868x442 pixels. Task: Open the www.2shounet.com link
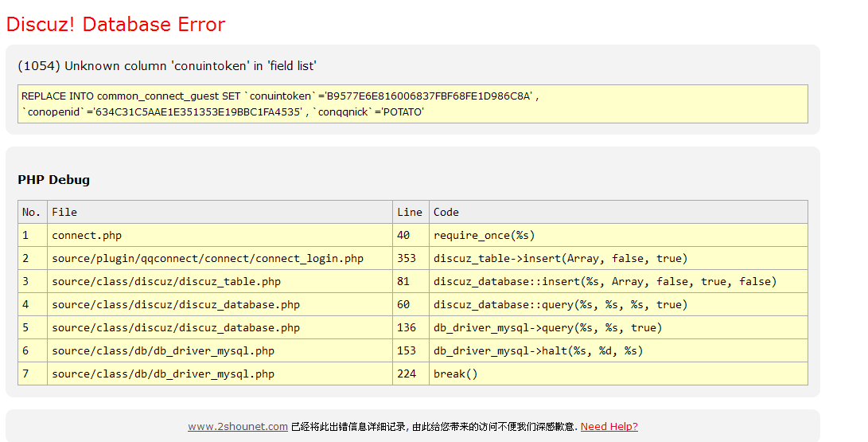(237, 427)
